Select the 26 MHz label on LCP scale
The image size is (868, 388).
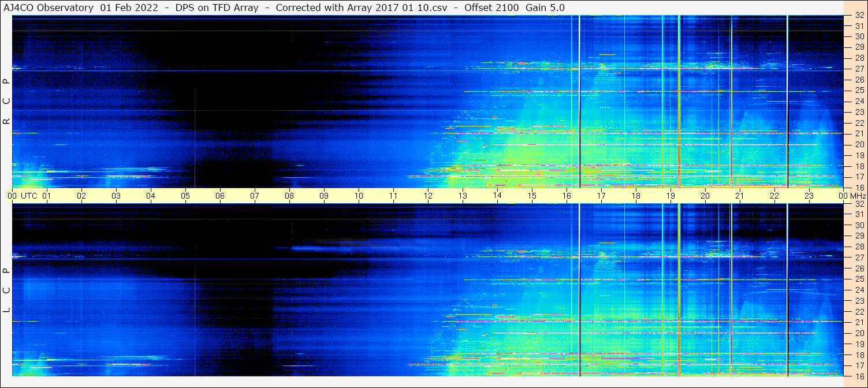coord(859,268)
